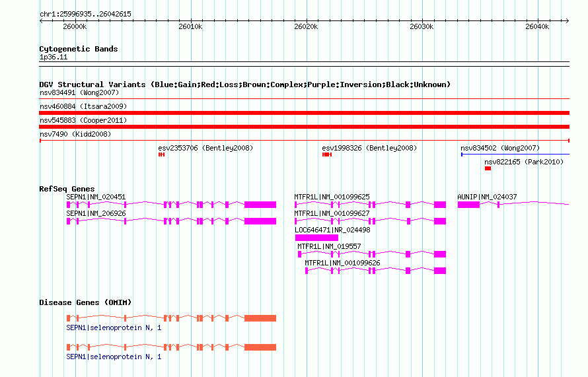Click the DGV Structural Variants track title
588x377 pixels.
tap(245, 85)
